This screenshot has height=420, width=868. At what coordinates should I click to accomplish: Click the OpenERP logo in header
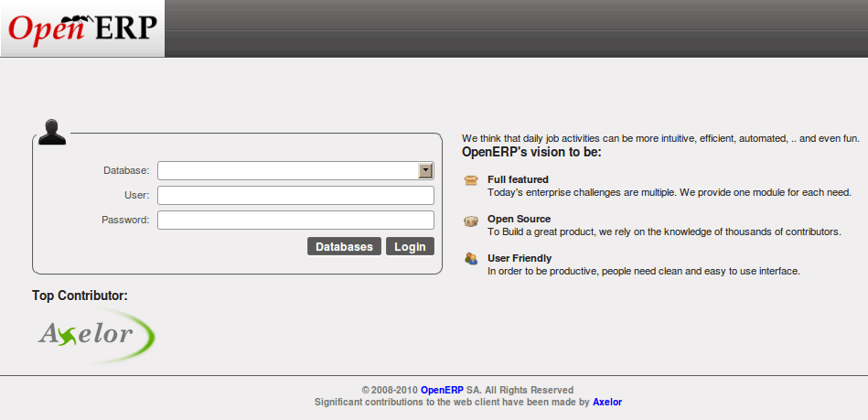pos(82,28)
